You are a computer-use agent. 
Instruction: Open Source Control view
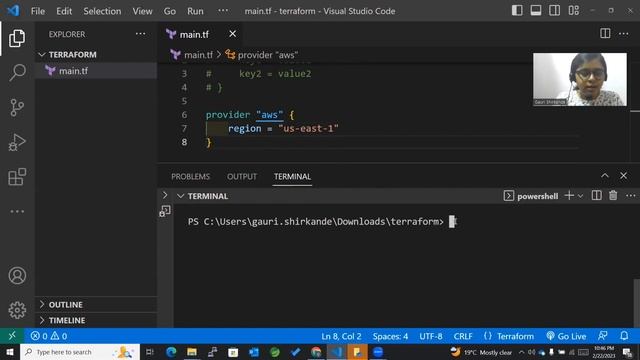point(17,107)
